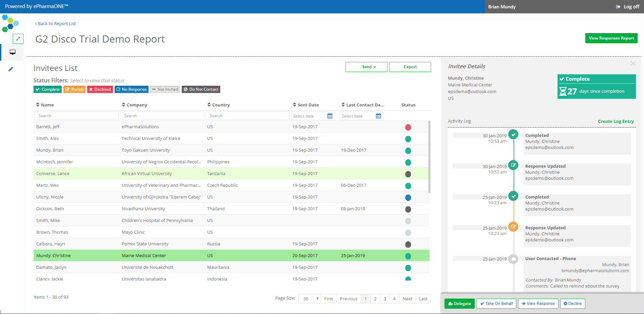
Task: Toggle the Do Not Contact filter
Action: (201, 89)
